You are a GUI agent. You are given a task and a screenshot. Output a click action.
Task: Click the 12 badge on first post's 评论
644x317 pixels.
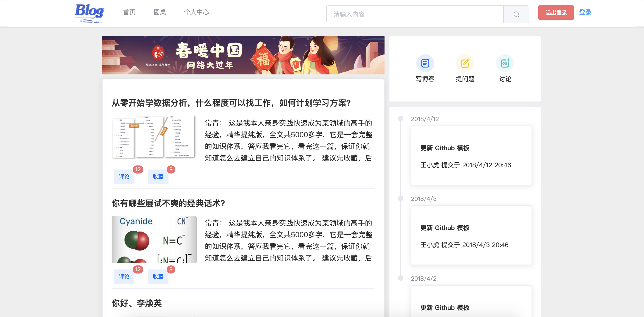click(x=138, y=169)
